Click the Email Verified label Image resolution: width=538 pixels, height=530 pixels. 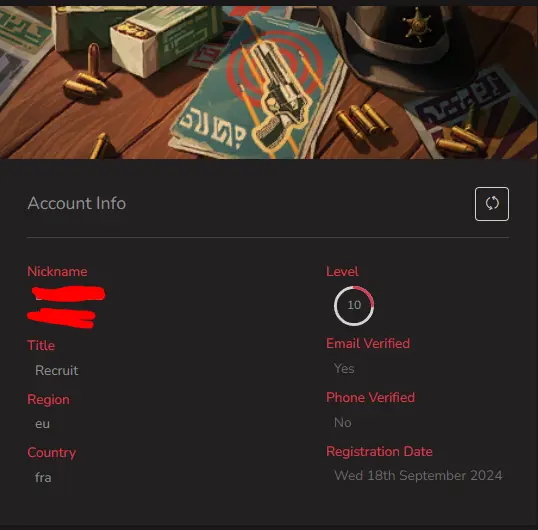click(368, 343)
